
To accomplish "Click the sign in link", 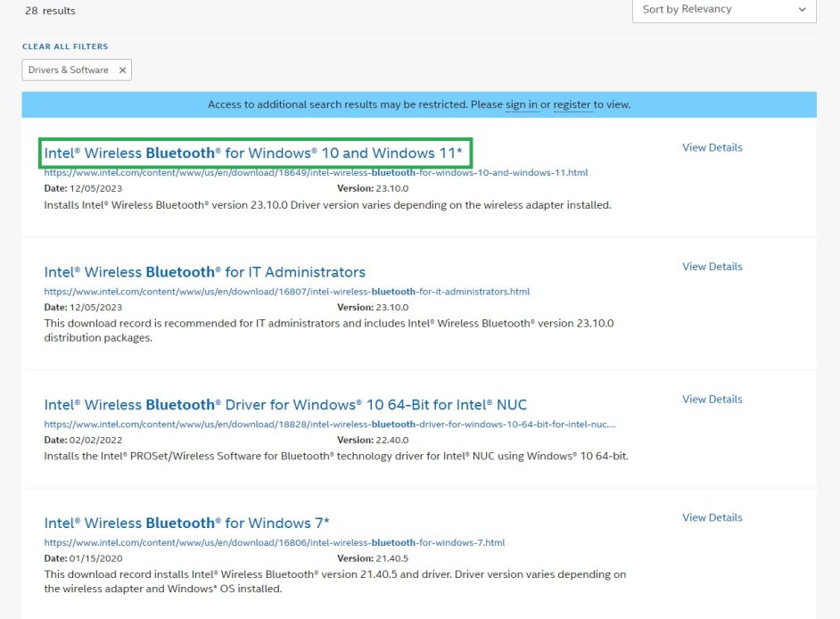I will pyautogui.click(x=522, y=104).
